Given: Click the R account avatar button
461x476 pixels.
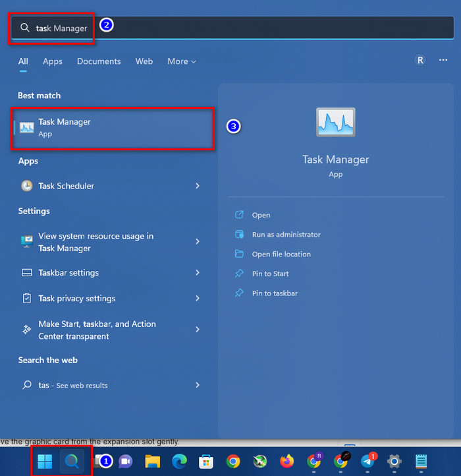Looking at the screenshot, I should coord(420,60).
